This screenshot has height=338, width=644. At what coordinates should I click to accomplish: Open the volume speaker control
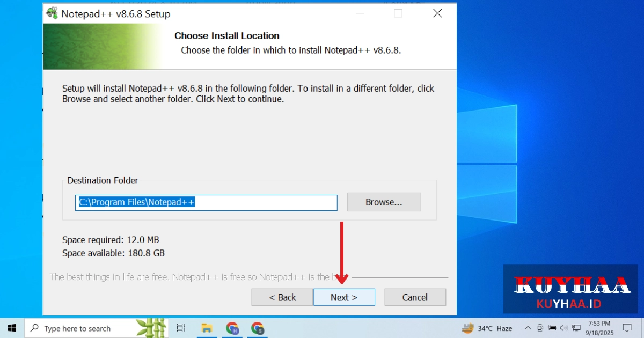click(x=564, y=328)
